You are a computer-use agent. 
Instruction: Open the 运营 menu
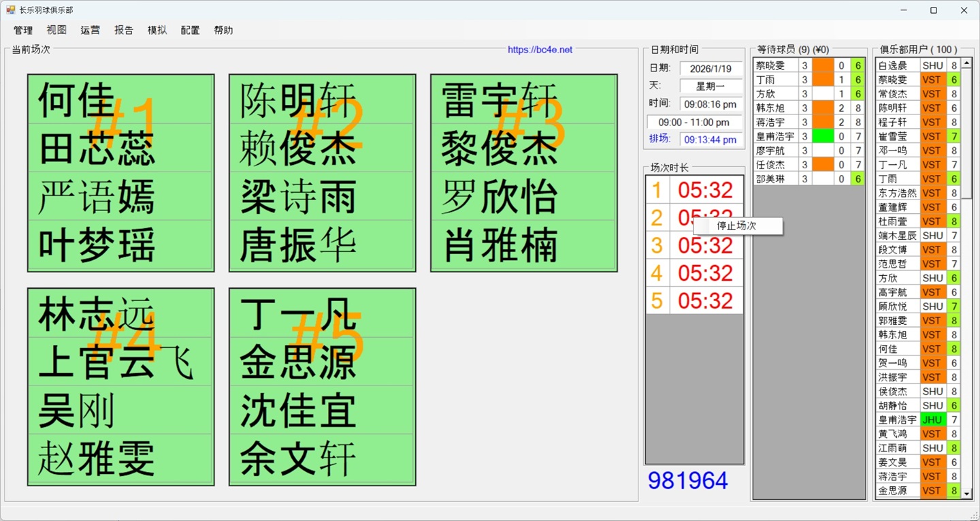point(90,30)
